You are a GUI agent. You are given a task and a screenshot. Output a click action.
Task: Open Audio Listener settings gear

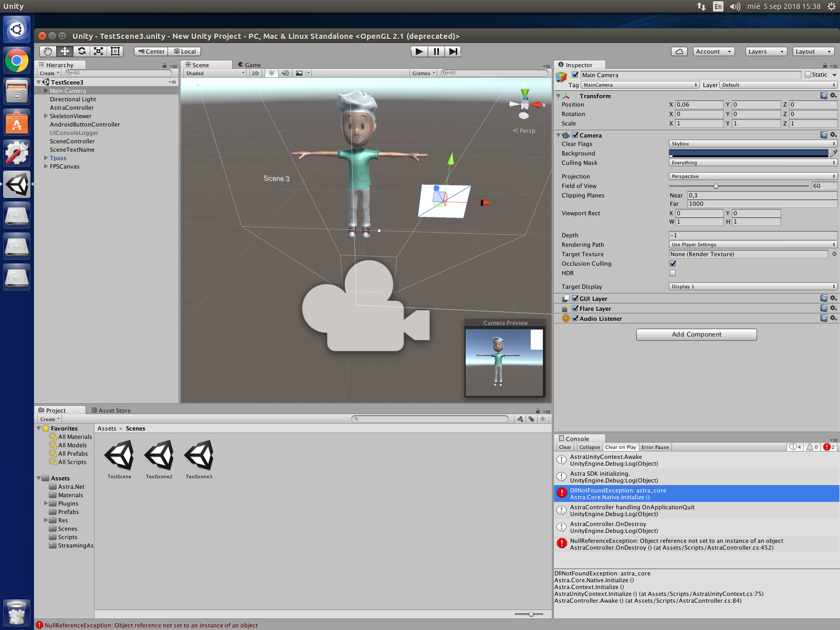833,318
